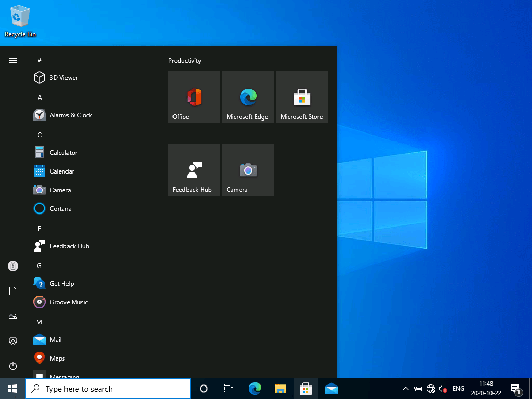Select Cortana in the app list

(x=60, y=209)
